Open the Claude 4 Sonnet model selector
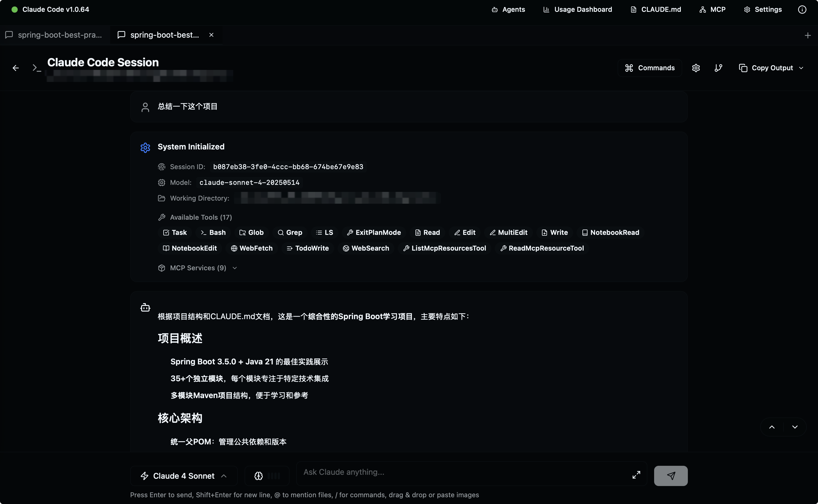Image resolution: width=818 pixels, height=504 pixels. pyautogui.click(x=184, y=476)
